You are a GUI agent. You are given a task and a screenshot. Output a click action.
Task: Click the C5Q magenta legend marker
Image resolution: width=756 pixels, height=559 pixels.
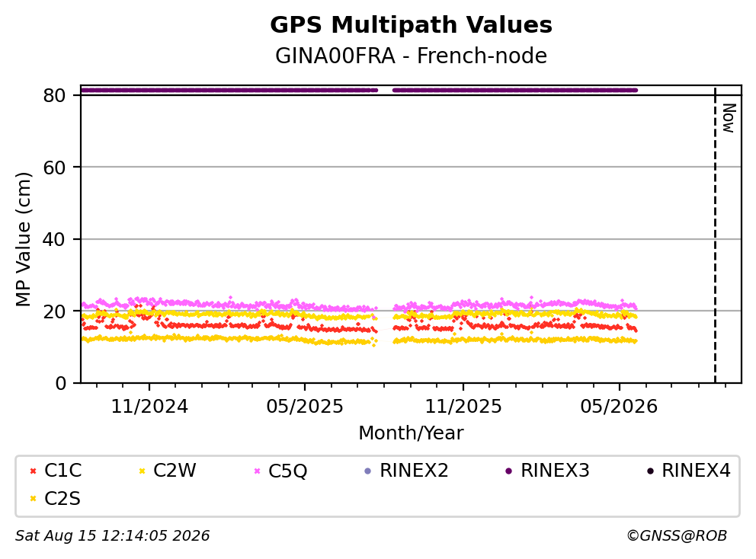(257, 471)
